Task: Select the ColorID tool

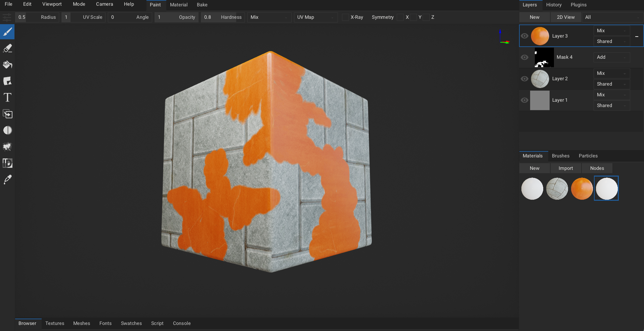Action: pyautogui.click(x=7, y=163)
